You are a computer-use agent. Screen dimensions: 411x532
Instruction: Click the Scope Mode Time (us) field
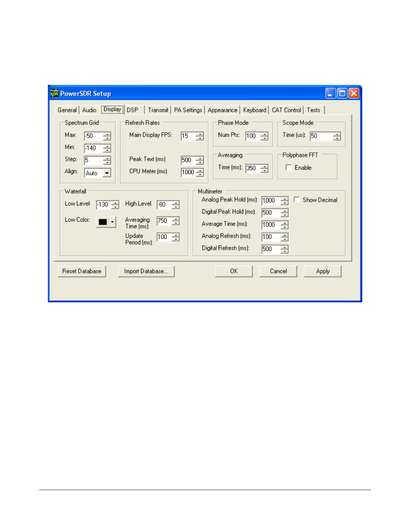[x=321, y=136]
